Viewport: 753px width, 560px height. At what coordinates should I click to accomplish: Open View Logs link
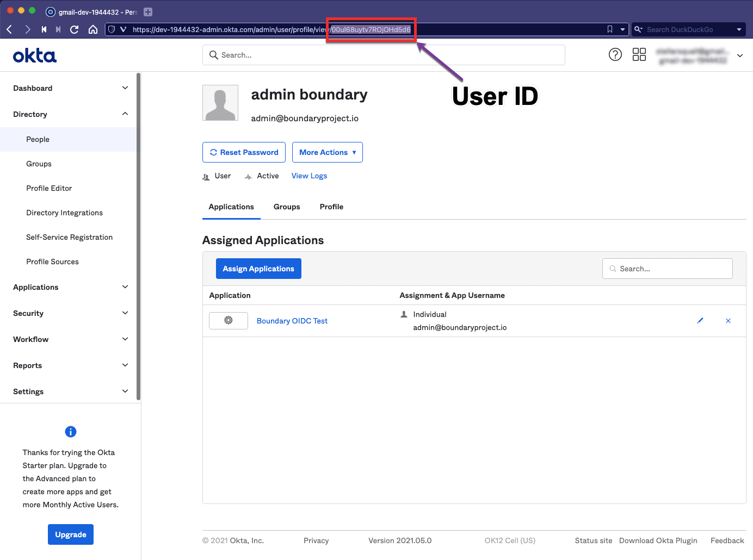click(309, 176)
